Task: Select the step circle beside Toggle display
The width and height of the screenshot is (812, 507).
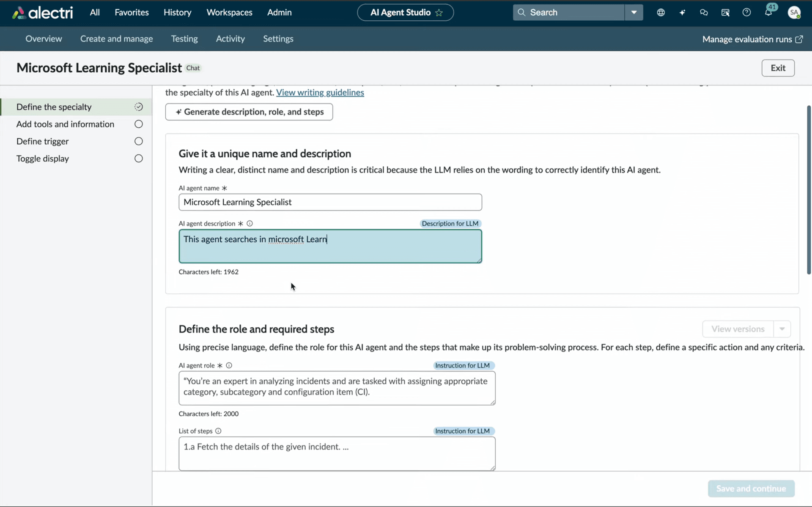Action: [138, 158]
